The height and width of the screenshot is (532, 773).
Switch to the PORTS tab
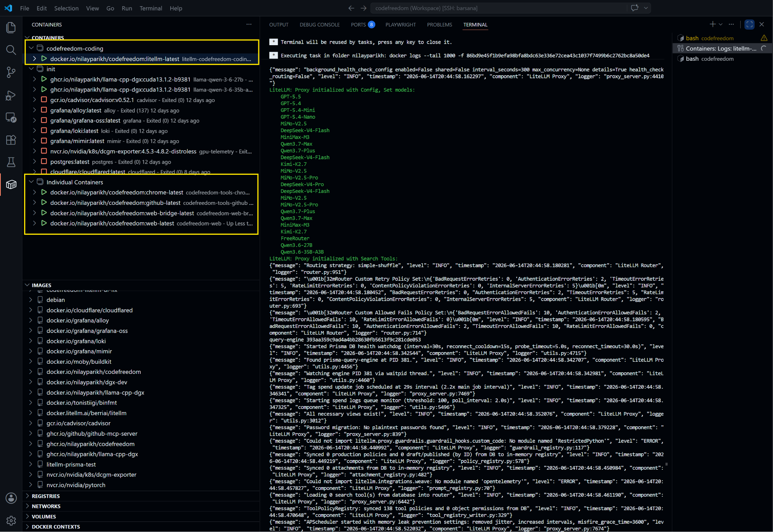(362, 25)
